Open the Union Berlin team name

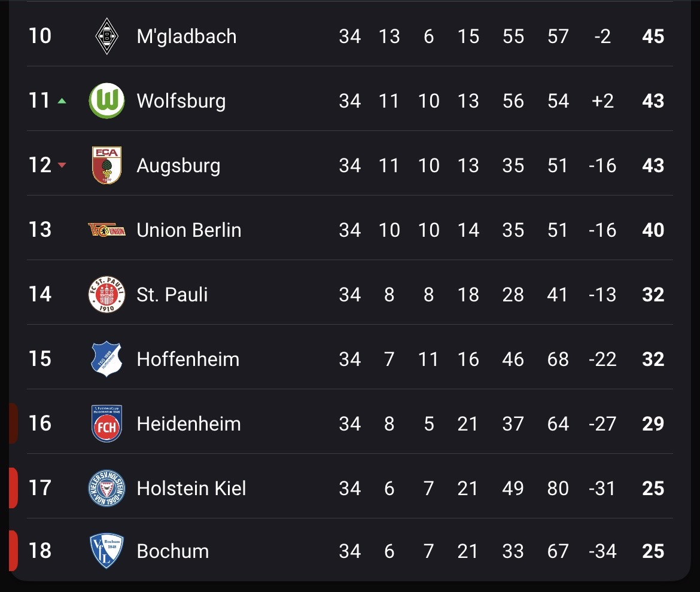point(189,230)
